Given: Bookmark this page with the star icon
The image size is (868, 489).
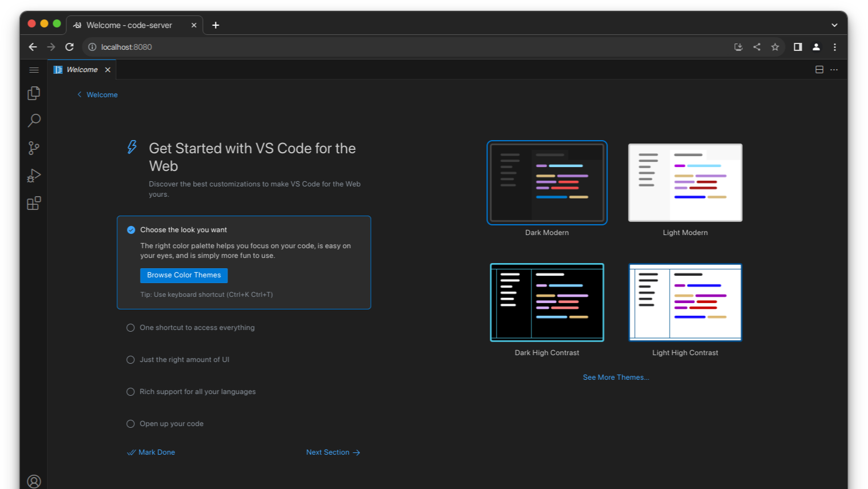Looking at the screenshot, I should click(775, 47).
